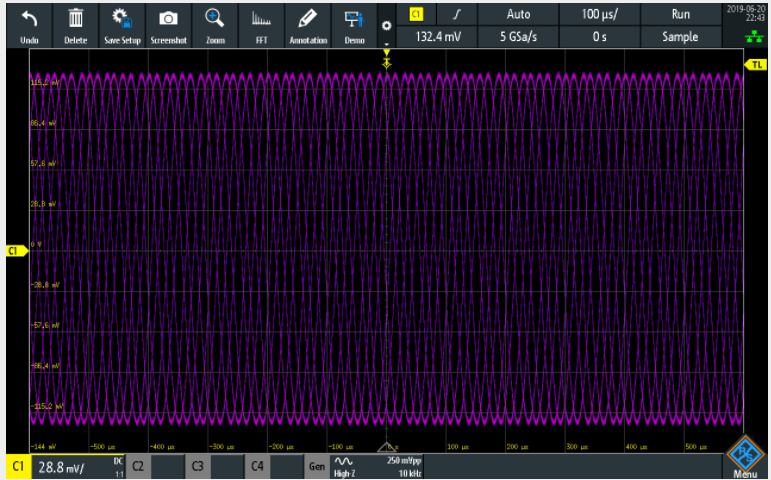Open toolbar settings gear icon
Image resolution: width=771 pixels, height=480 pixels.
[x=387, y=24]
